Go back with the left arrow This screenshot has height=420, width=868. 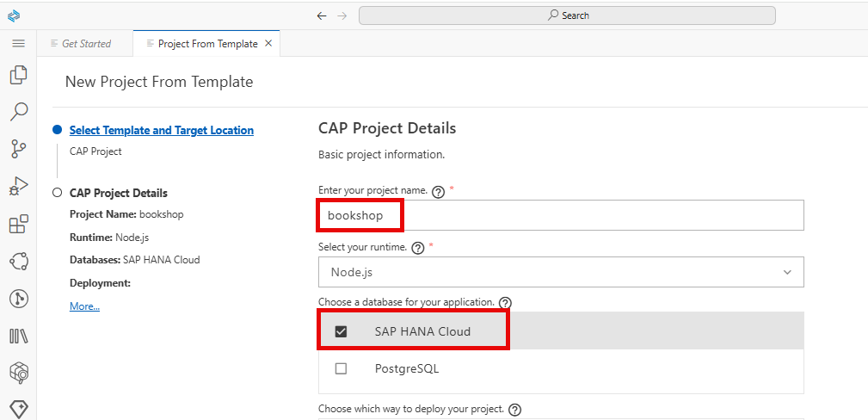tap(322, 15)
